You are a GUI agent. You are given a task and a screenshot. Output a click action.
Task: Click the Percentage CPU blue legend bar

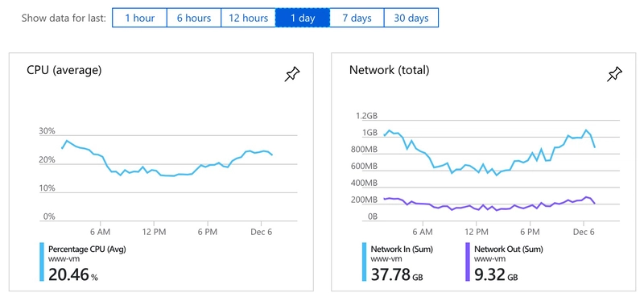(42, 262)
